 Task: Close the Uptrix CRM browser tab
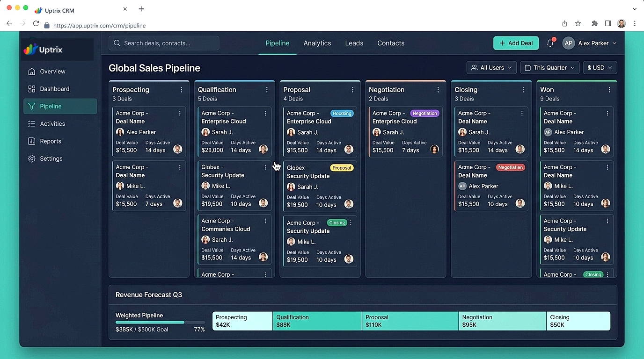pos(125,9)
